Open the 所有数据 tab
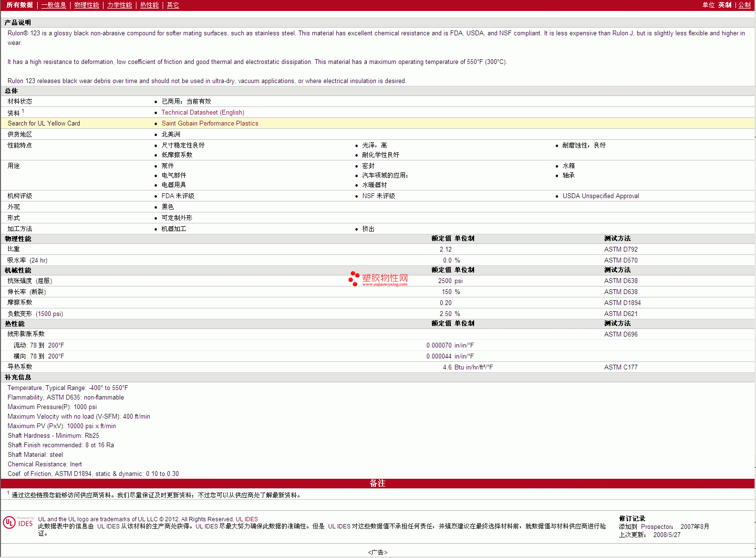Image resolution: width=756 pixels, height=558 pixels. click(x=20, y=5)
